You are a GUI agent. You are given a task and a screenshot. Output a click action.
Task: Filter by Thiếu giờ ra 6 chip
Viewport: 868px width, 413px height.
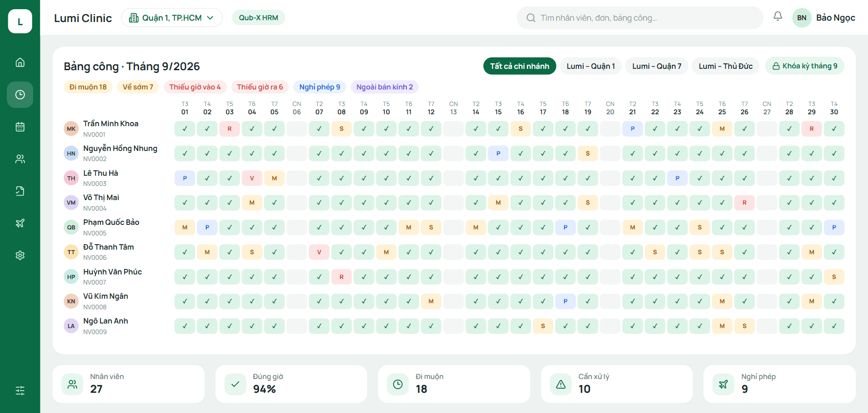pos(260,87)
